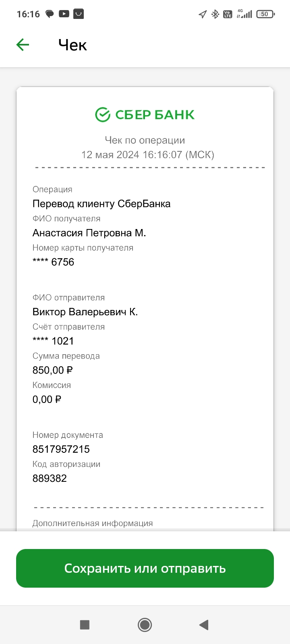Tap the Чек page title

(72, 45)
